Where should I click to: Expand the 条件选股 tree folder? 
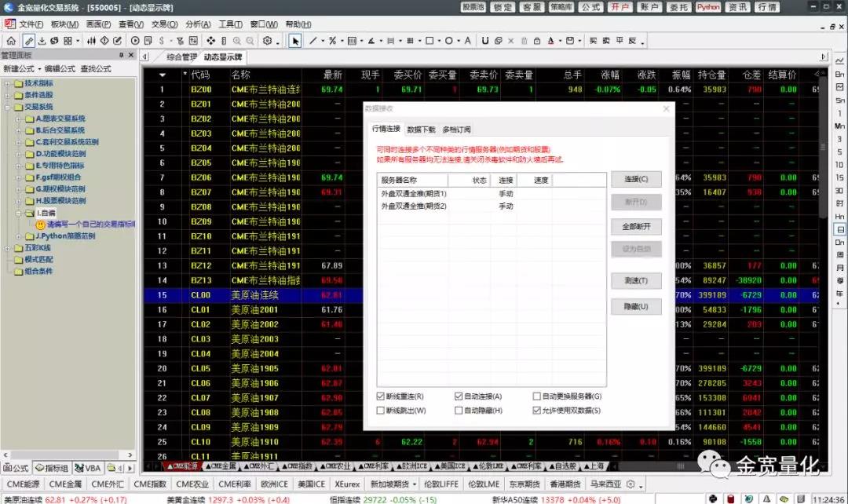(x=8, y=95)
